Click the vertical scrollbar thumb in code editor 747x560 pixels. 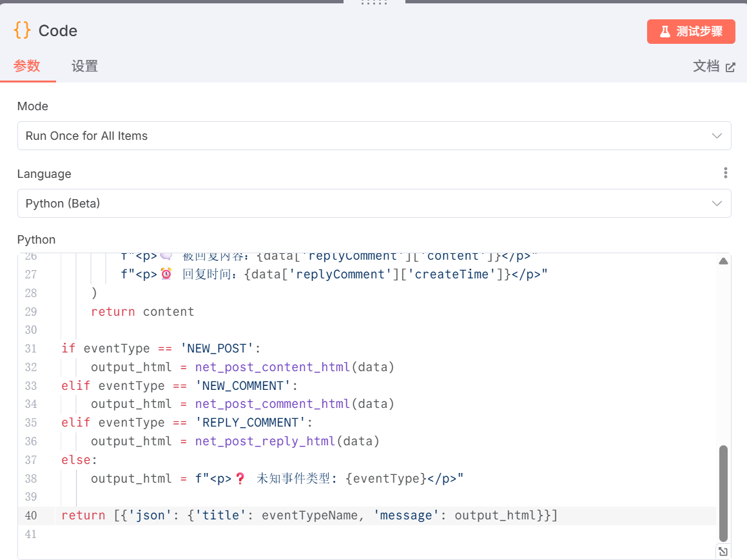point(723,493)
